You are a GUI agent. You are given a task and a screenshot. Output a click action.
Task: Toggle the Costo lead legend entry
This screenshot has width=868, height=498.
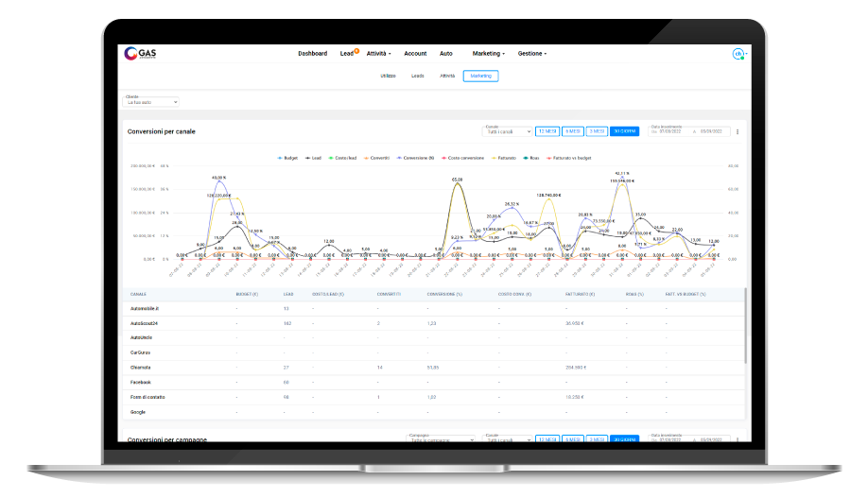(342, 158)
